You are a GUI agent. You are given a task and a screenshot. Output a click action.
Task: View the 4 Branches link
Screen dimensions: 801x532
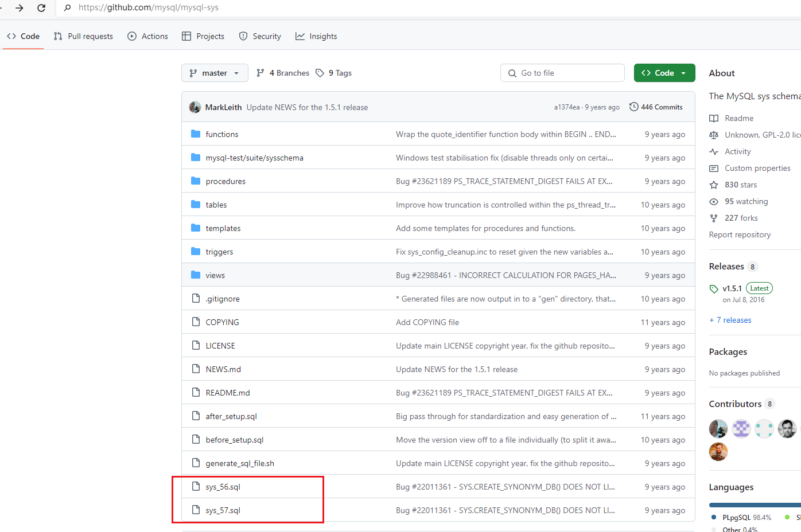[x=283, y=73]
